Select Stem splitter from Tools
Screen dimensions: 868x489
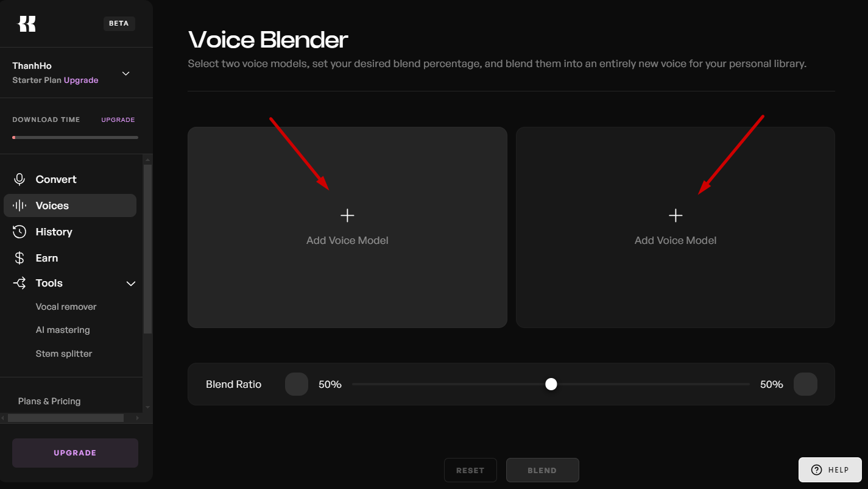tap(64, 354)
